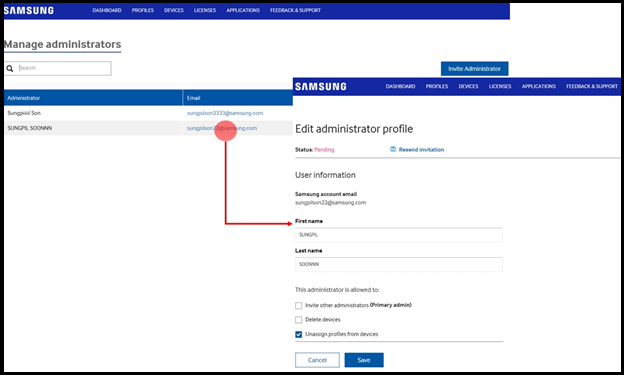This screenshot has height=375, width=624.
Task: Sort by the Administrator column header
Action: click(x=93, y=98)
